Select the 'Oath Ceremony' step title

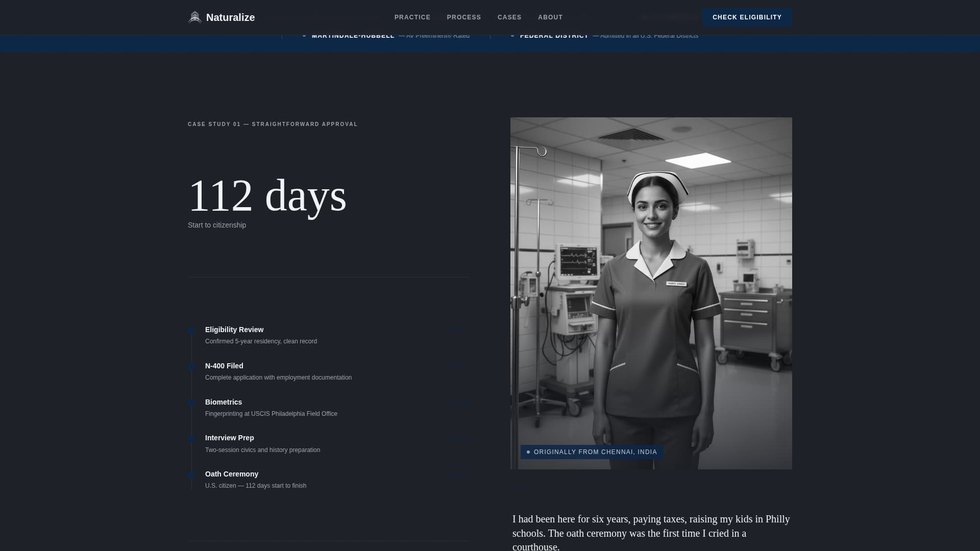(x=232, y=474)
